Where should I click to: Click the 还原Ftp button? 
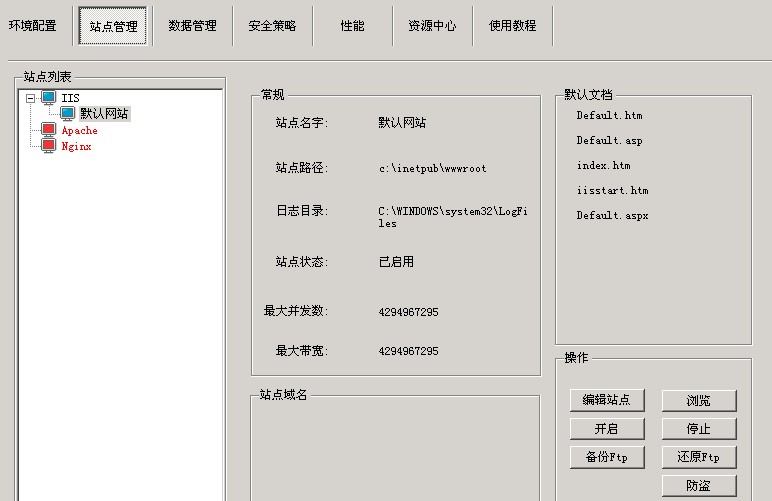point(699,457)
